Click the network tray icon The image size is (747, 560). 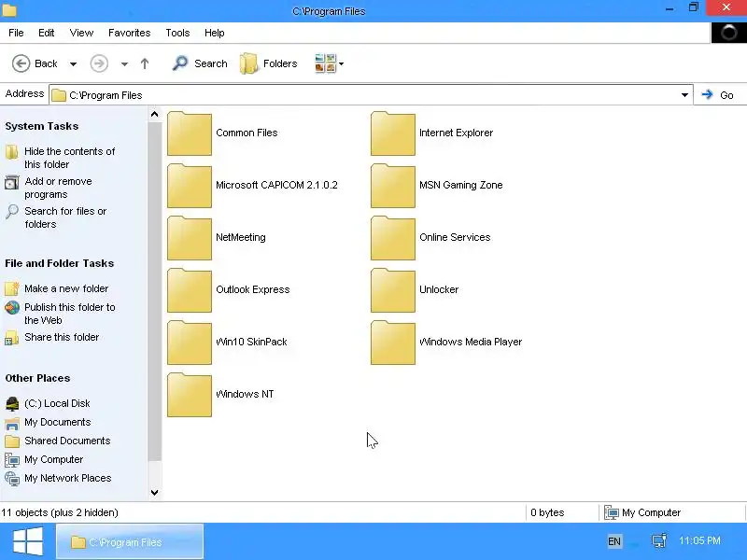click(x=659, y=541)
